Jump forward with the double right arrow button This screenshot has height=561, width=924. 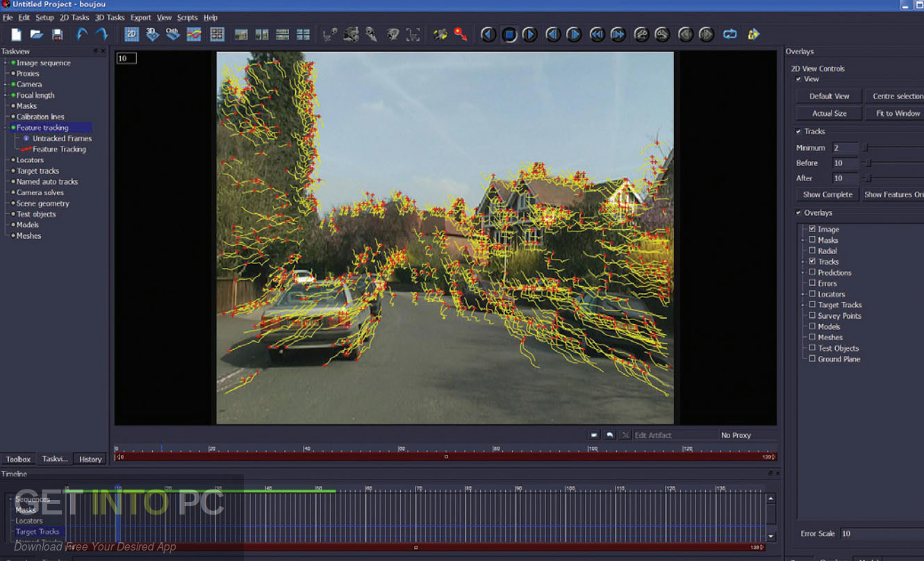[x=618, y=34]
